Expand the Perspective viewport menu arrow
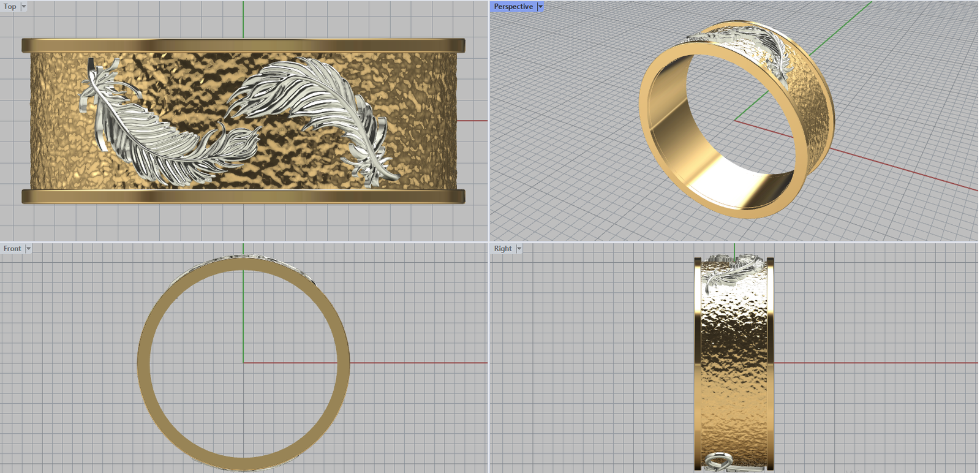The image size is (980, 473). point(540,7)
